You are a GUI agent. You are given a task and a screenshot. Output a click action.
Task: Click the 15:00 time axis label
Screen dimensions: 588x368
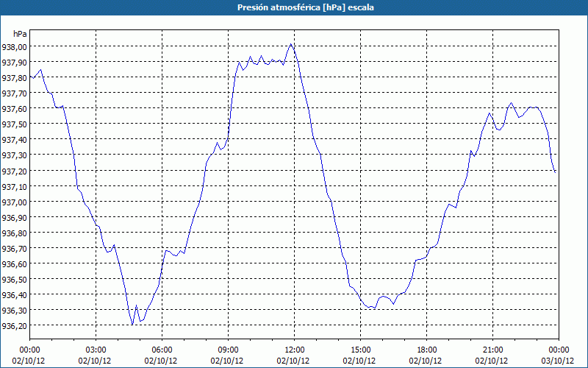tap(360, 350)
